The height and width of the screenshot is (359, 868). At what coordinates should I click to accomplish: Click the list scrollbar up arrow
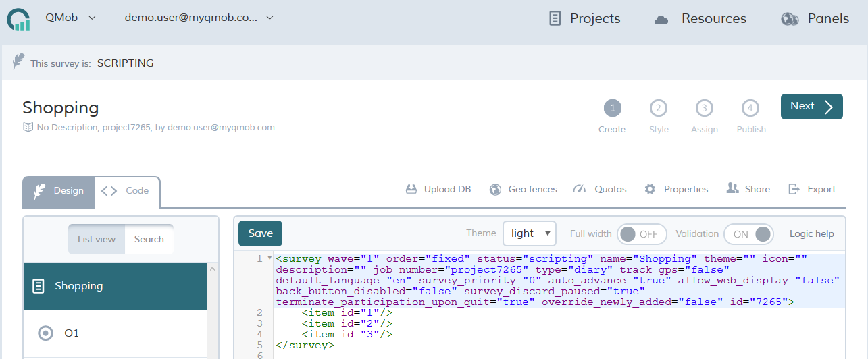point(213,269)
